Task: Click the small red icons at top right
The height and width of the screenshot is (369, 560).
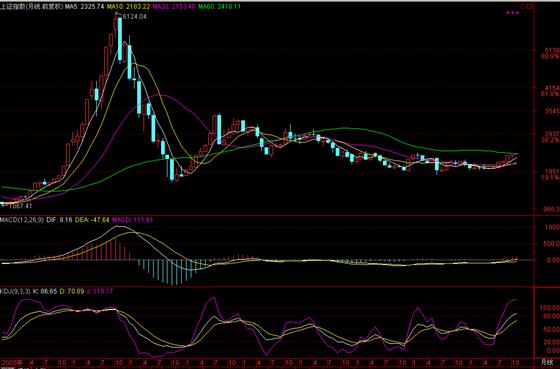Action: point(528,6)
